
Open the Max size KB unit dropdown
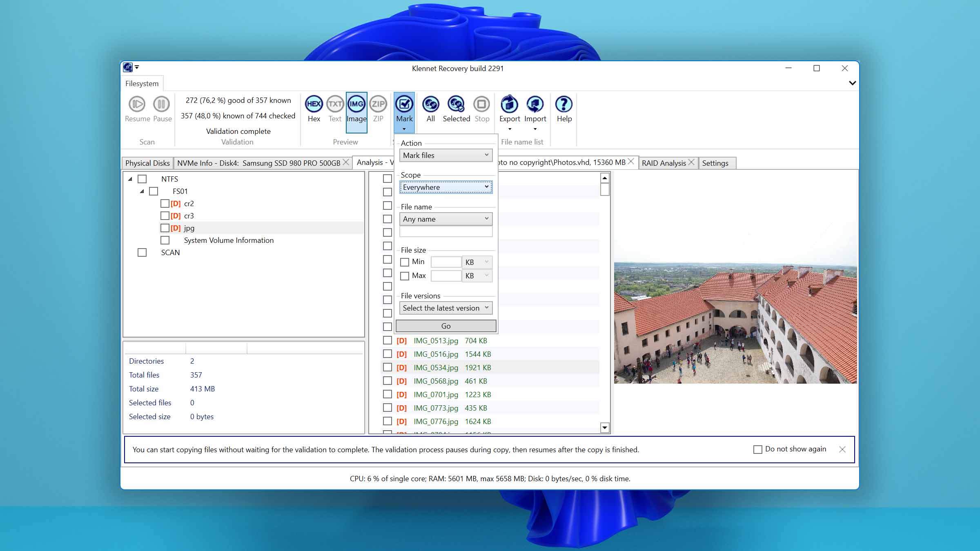point(477,276)
